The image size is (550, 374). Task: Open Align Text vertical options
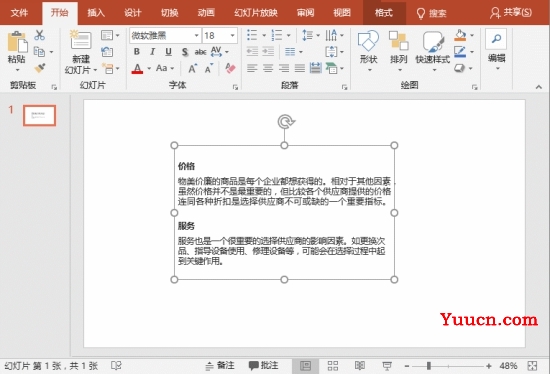tap(334, 52)
